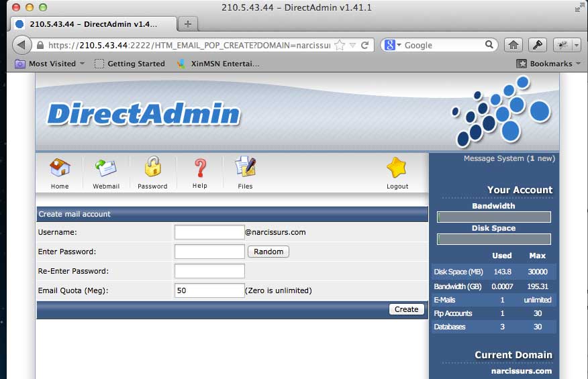The height and width of the screenshot is (379, 588).
Task: Click the Databases row label
Action: click(449, 327)
